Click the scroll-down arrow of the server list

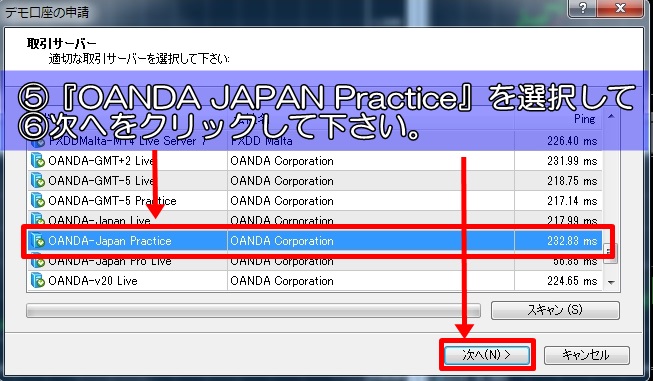tap(611, 282)
